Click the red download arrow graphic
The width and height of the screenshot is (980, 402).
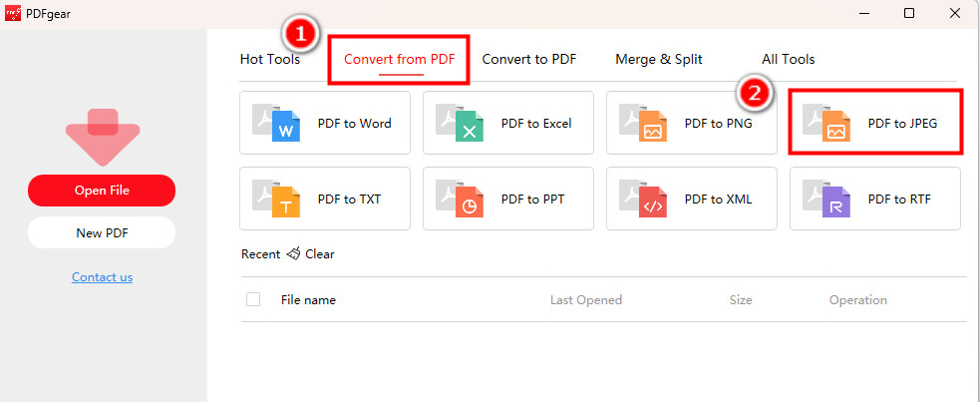[102, 137]
